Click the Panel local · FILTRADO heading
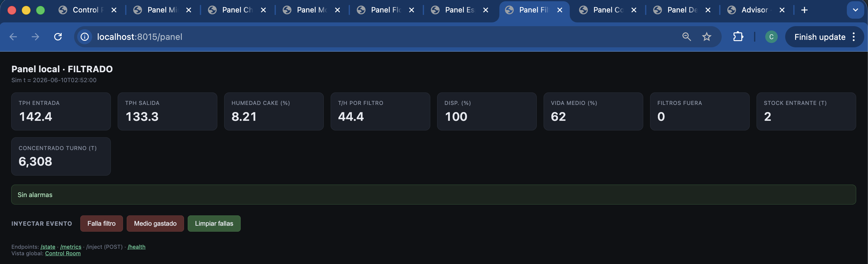The width and height of the screenshot is (868, 264). 62,69
